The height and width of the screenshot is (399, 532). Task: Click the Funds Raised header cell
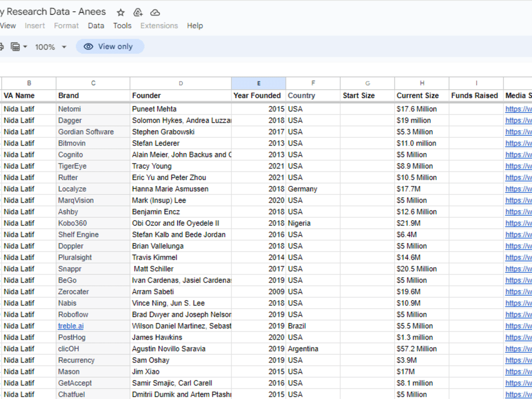(476, 95)
